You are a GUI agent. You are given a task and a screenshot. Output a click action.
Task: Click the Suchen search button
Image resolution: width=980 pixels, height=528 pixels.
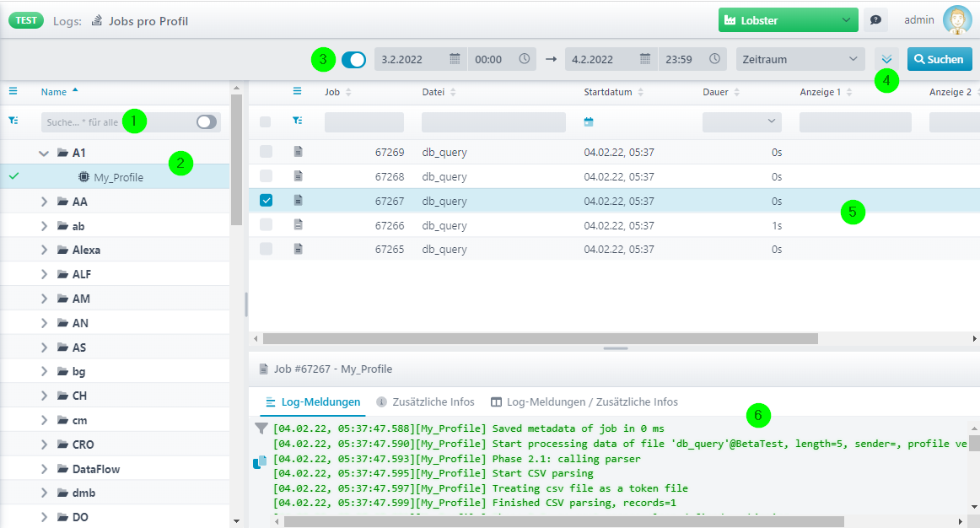tap(940, 59)
